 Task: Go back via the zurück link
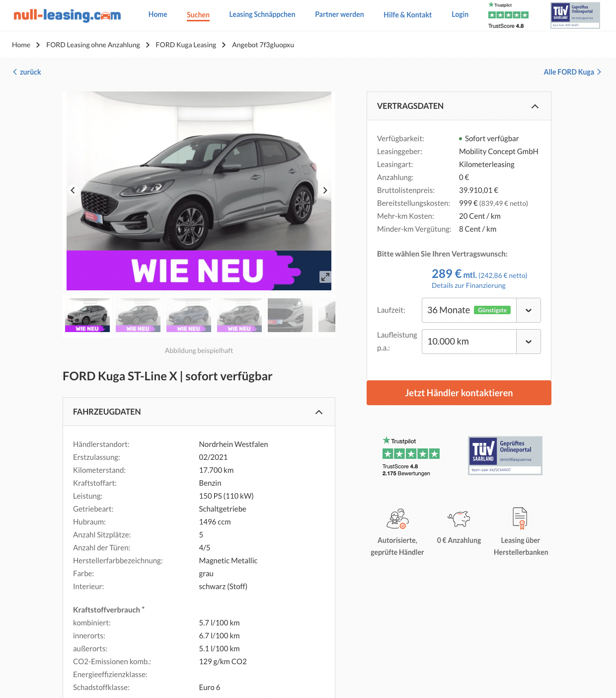click(x=27, y=72)
